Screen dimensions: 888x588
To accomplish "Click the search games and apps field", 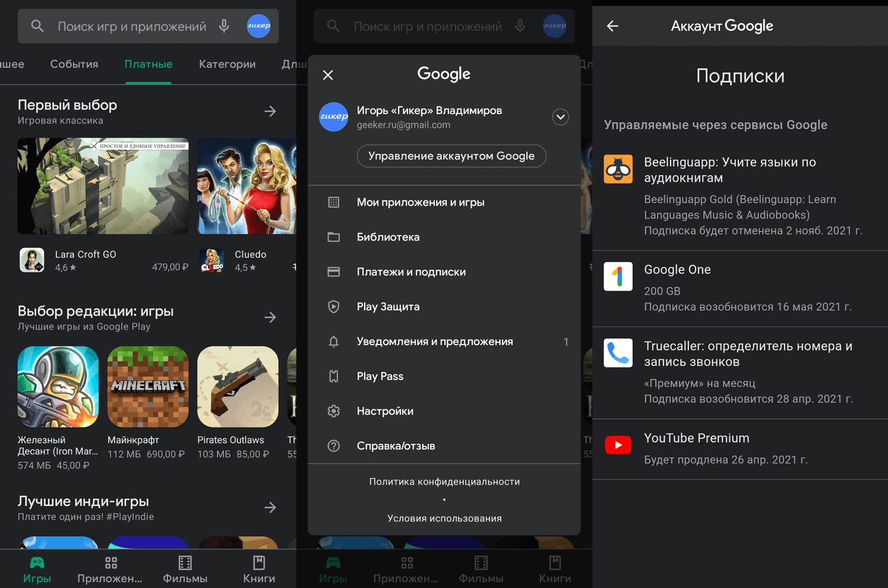I will pos(132,26).
